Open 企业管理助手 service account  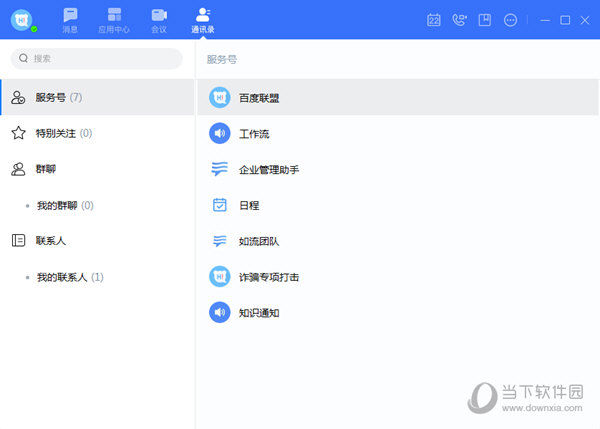398,170
